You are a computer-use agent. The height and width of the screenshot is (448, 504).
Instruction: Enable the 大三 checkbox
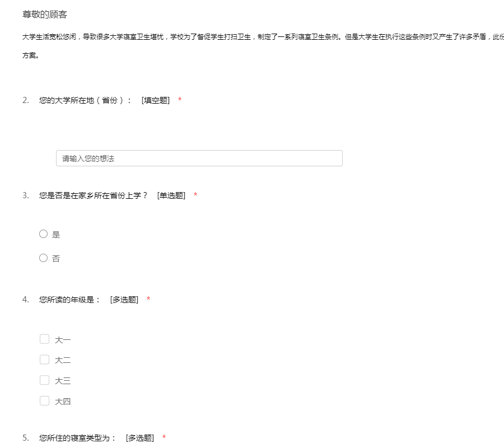coord(45,380)
